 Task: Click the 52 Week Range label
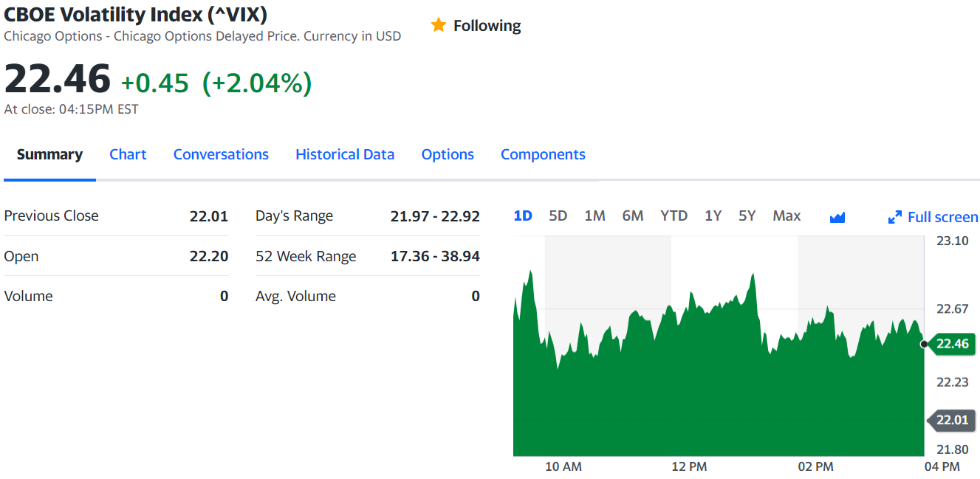coord(306,256)
